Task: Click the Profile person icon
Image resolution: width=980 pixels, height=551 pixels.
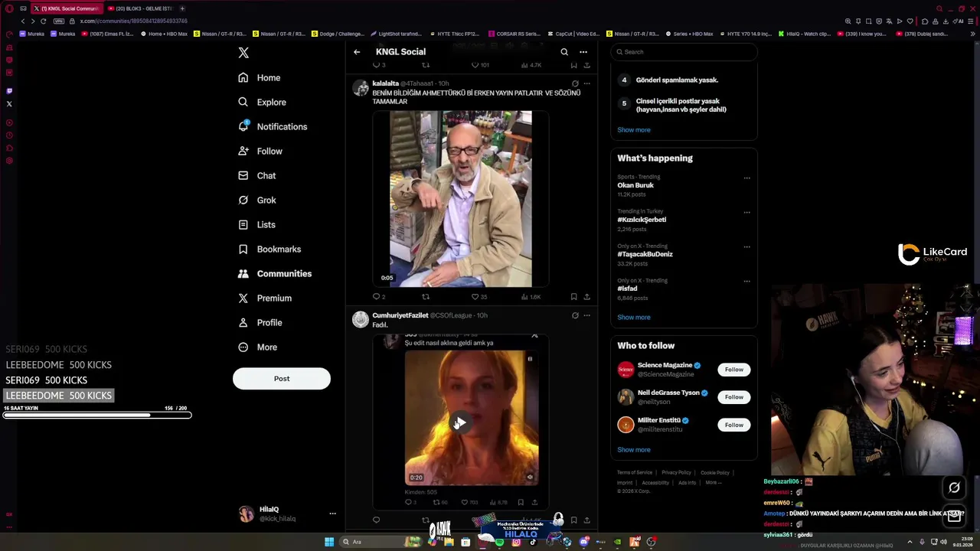Action: coord(243,322)
